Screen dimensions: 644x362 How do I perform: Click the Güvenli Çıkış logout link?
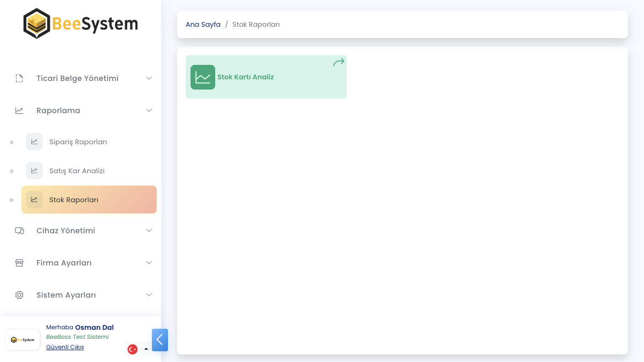(65, 347)
